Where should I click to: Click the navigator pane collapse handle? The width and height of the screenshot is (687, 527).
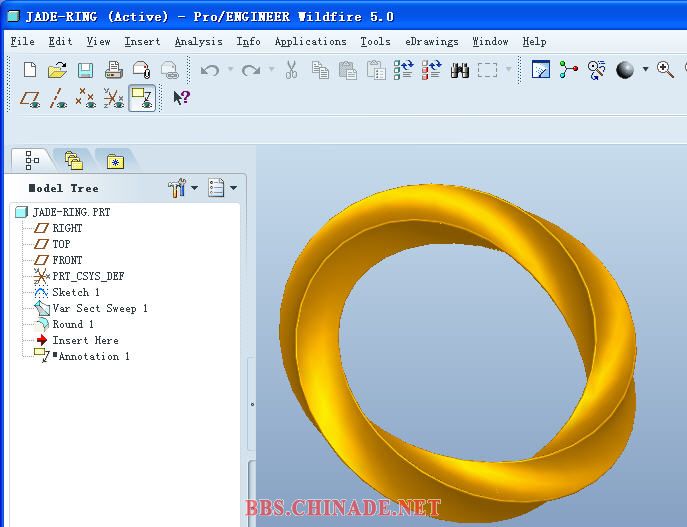click(252, 404)
